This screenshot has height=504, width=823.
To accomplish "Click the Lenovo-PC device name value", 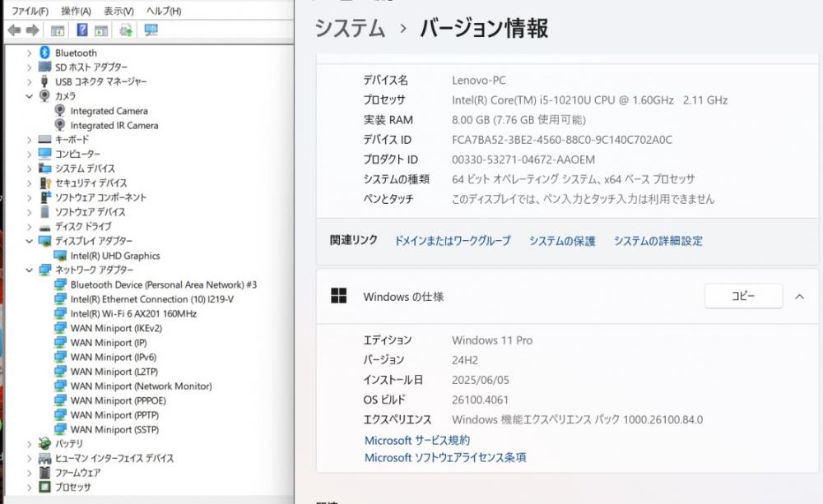I will [x=479, y=81].
